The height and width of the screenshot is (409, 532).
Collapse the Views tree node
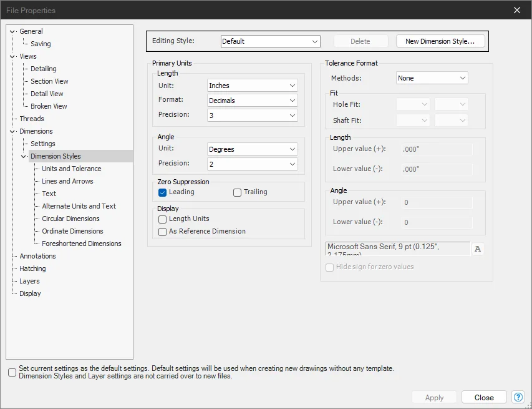coord(12,56)
